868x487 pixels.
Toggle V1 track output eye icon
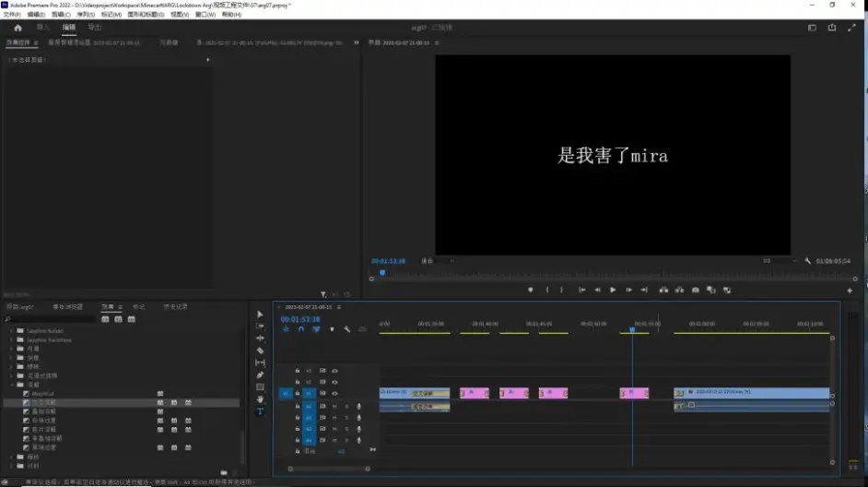click(x=334, y=394)
